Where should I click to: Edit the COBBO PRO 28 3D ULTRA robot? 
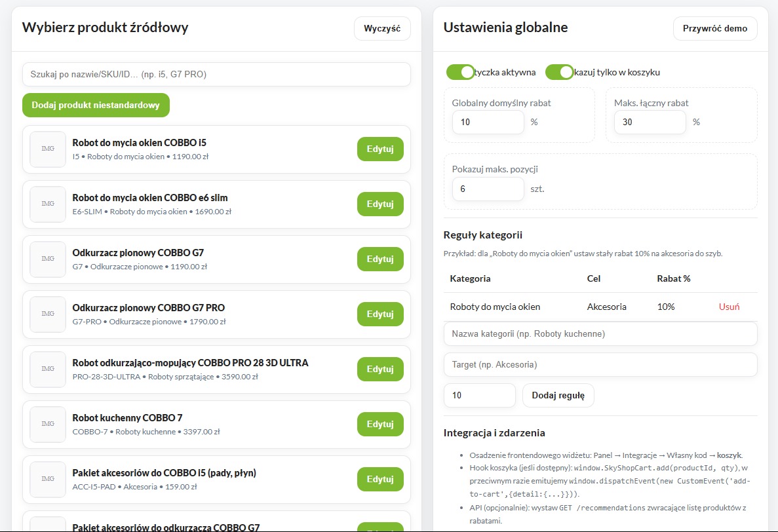pyautogui.click(x=379, y=370)
